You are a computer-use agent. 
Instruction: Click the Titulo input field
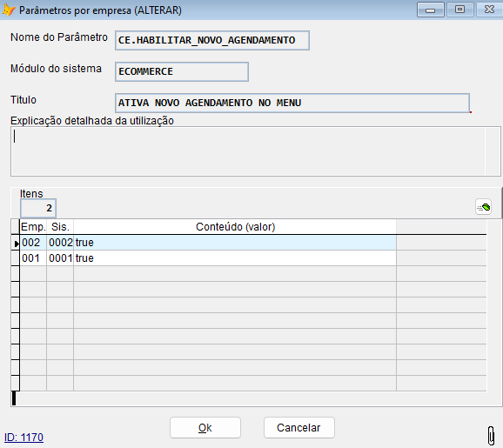pyautogui.click(x=292, y=103)
